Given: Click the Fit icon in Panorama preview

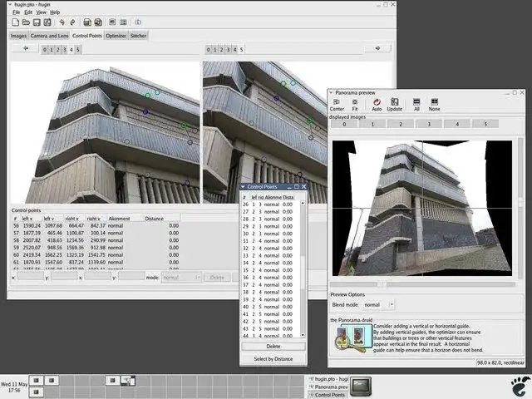Looking at the screenshot, I should pyautogui.click(x=355, y=105).
